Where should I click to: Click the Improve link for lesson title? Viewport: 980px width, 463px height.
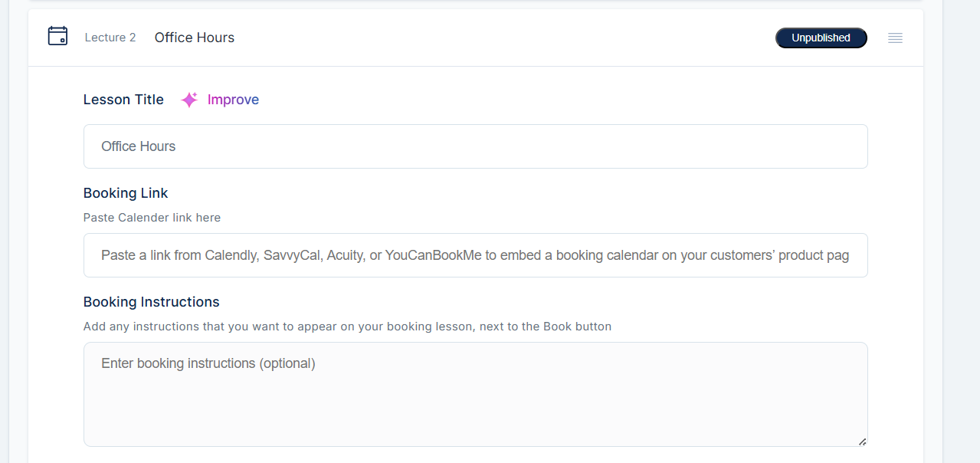tap(233, 100)
